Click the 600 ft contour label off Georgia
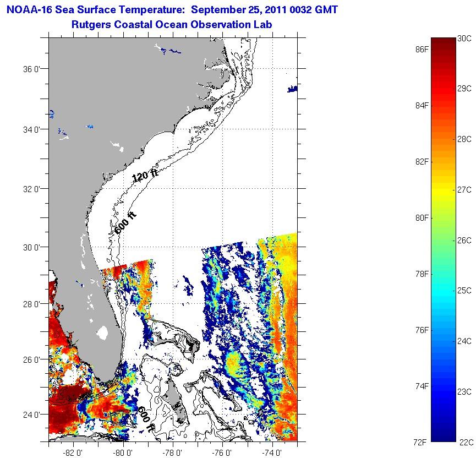The image size is (476, 458). (x=125, y=223)
